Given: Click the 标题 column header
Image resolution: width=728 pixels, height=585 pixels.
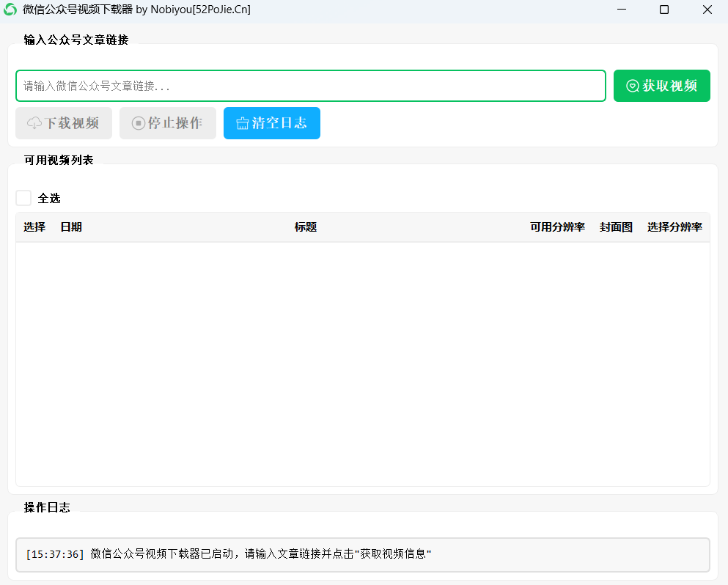Looking at the screenshot, I should (306, 227).
